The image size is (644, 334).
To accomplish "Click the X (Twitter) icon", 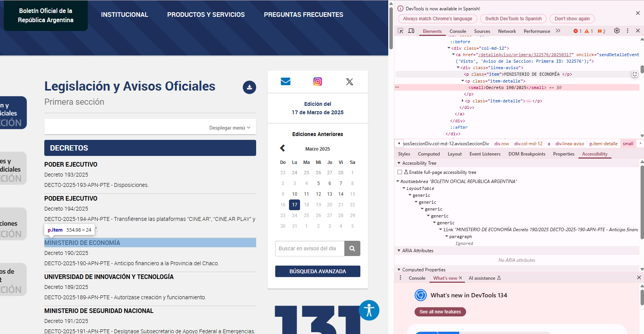I will 349,82.
